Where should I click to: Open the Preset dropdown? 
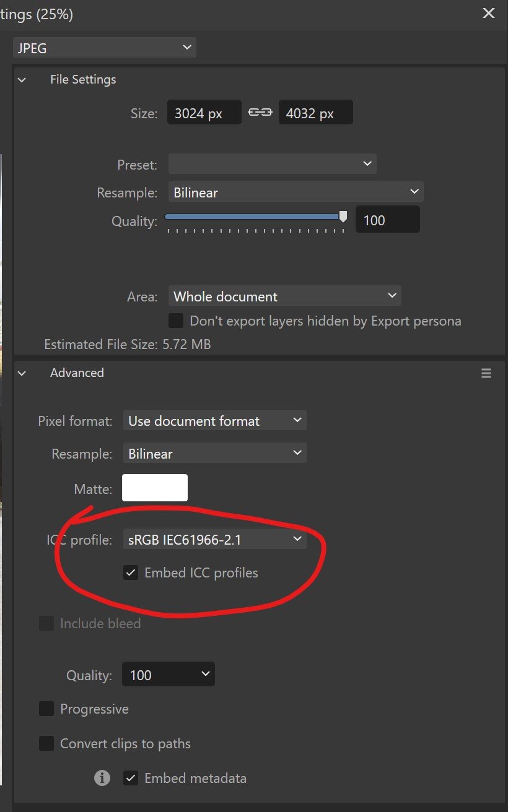click(272, 164)
